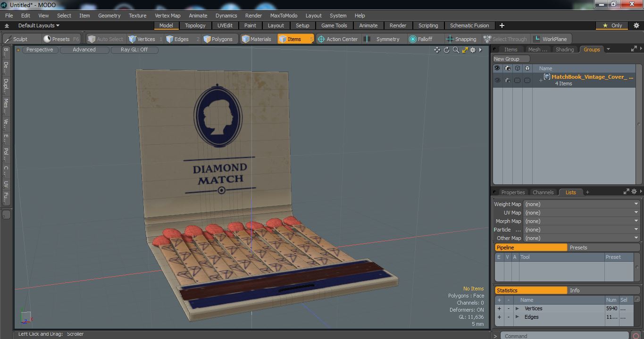This screenshot has width=644, height=339.
Task: Switch to the Items panel tab
Action: click(x=510, y=50)
